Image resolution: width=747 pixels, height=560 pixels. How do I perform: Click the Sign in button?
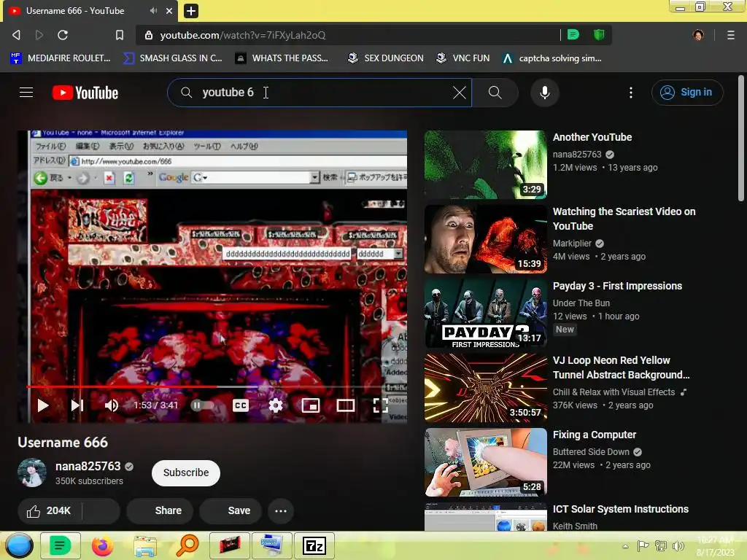[687, 93]
